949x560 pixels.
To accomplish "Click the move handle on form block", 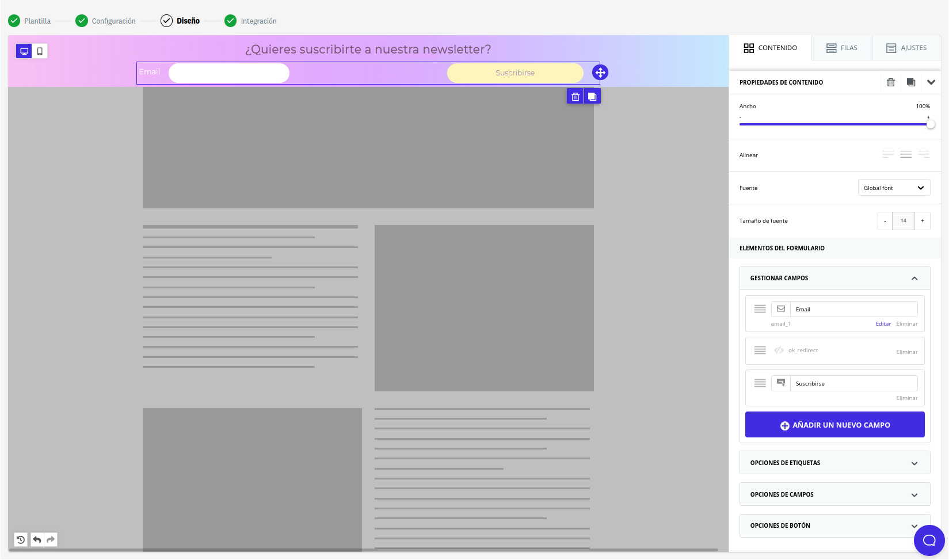I will [x=600, y=73].
